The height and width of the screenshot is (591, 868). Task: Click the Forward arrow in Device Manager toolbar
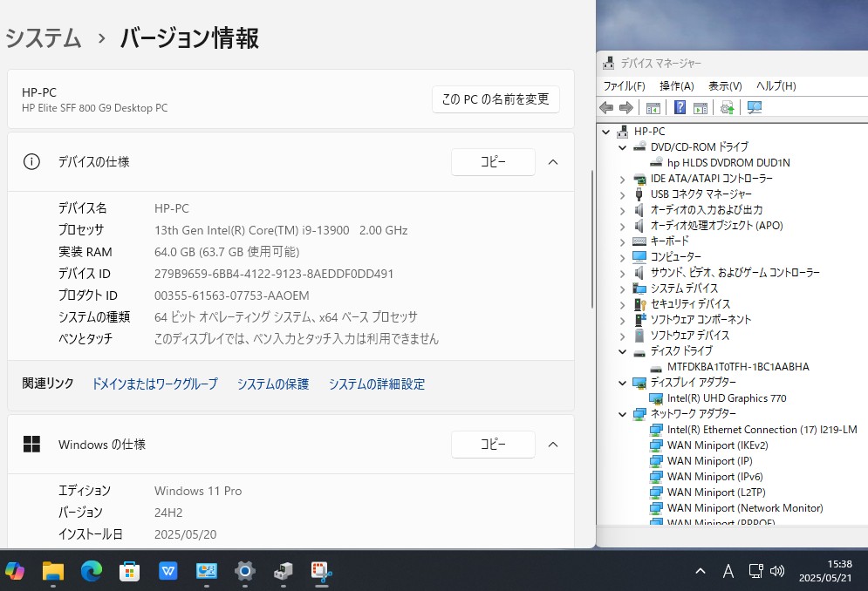[626, 107]
